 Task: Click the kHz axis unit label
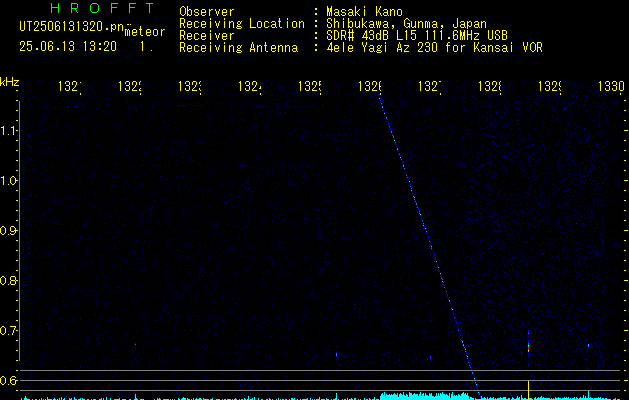click(x=10, y=83)
